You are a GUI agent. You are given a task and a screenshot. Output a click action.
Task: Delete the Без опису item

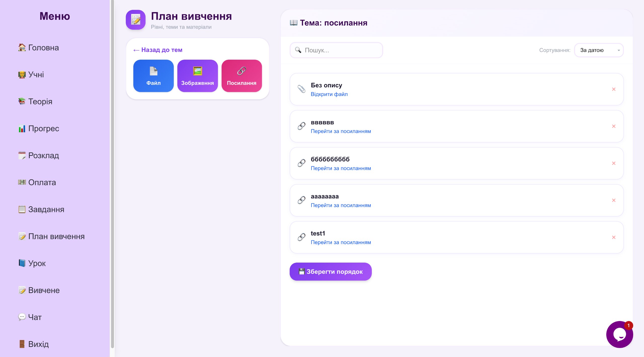pyautogui.click(x=614, y=89)
